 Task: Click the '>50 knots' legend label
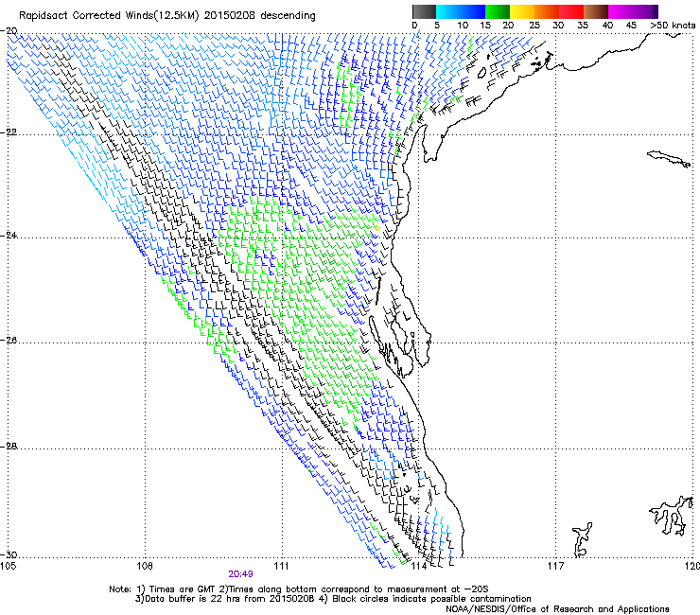click(673, 26)
